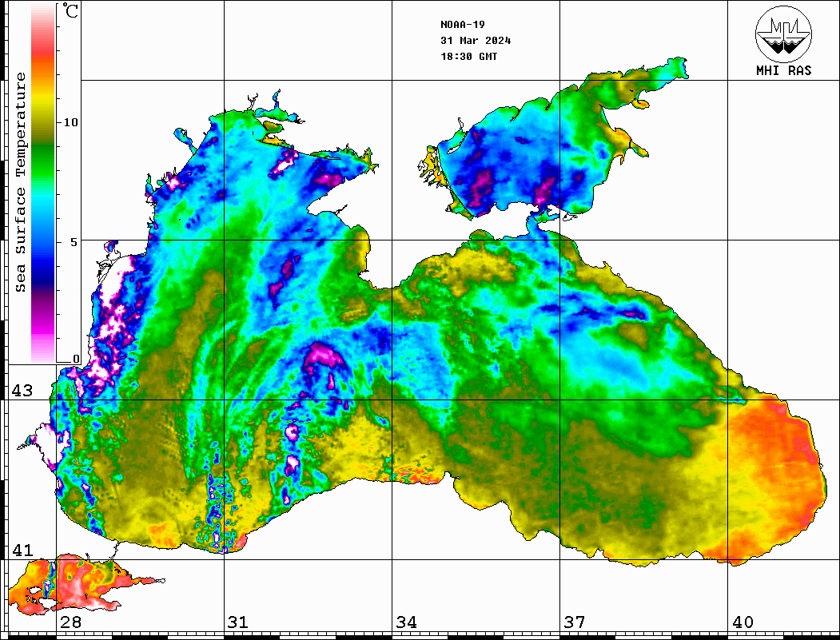
Task: Click the longitude label 31
Action: pyautogui.click(x=238, y=622)
